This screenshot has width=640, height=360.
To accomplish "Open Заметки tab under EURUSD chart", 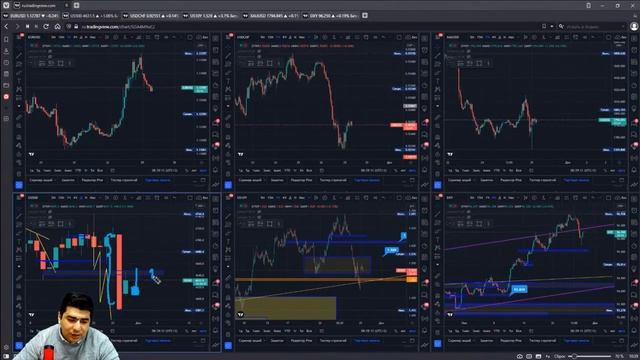I will (x=68, y=180).
